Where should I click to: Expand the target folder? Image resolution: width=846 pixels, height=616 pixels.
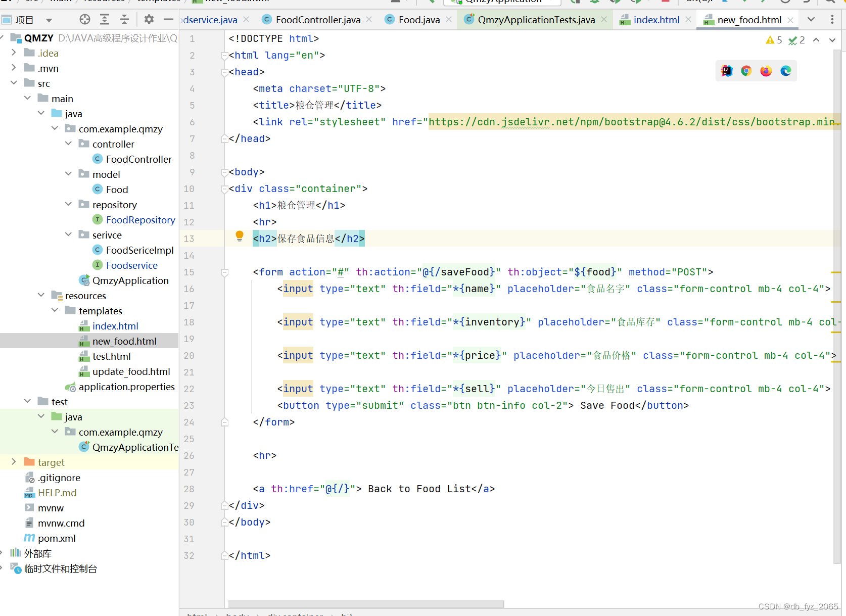click(14, 462)
